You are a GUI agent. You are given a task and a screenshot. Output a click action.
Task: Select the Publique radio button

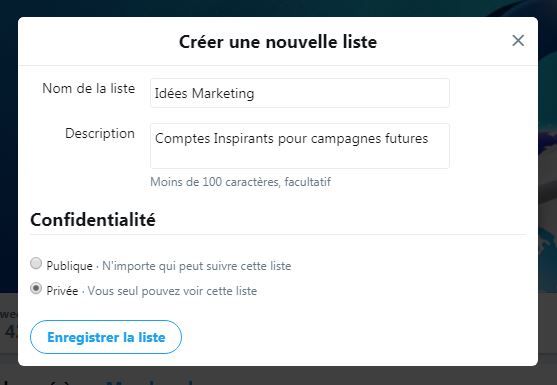[x=36, y=264]
